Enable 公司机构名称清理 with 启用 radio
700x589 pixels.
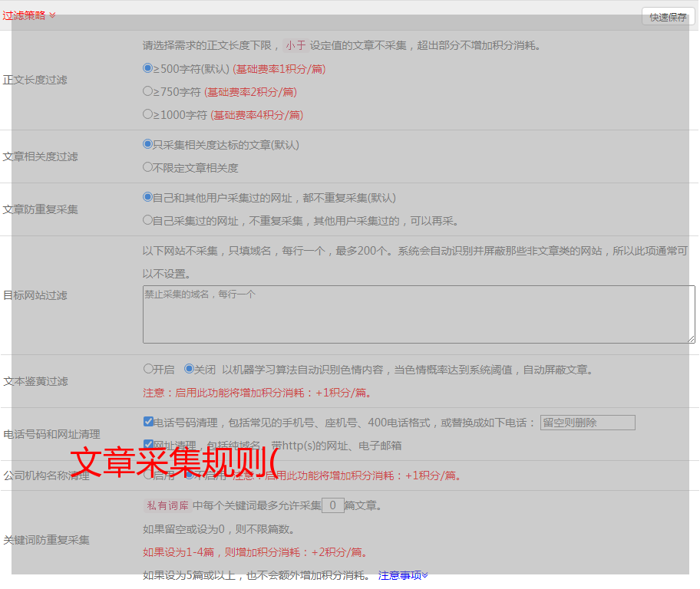point(148,475)
